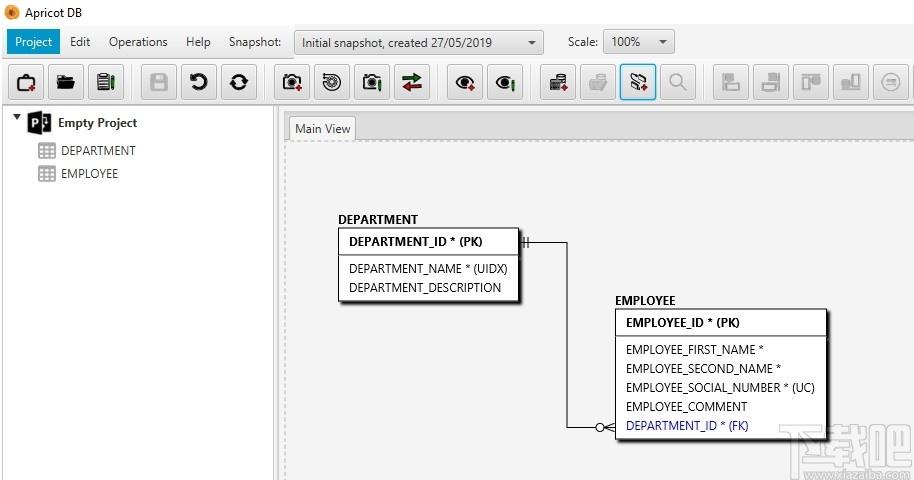
Task: Click the Save floppy disk icon
Action: (159, 82)
